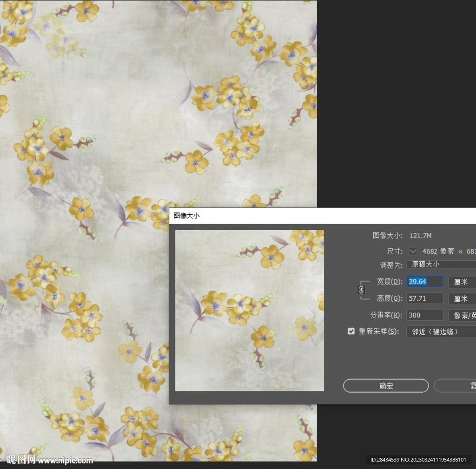Open the 尺寸 dimensions unit chevron
Screen dimensions: 476x469
pos(413,251)
